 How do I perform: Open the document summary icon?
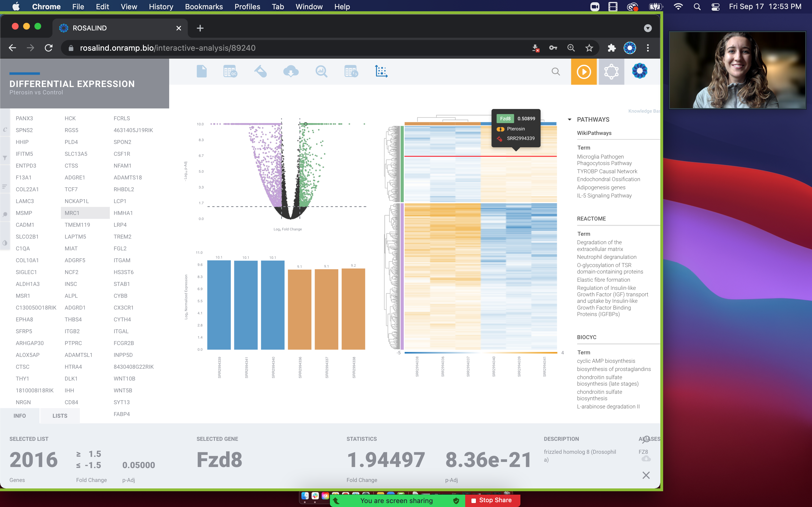pyautogui.click(x=201, y=72)
